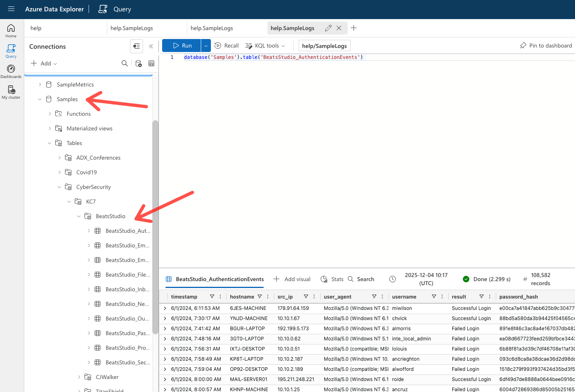Expand first row of results grid
The height and width of the screenshot is (392, 575).
click(x=165, y=308)
